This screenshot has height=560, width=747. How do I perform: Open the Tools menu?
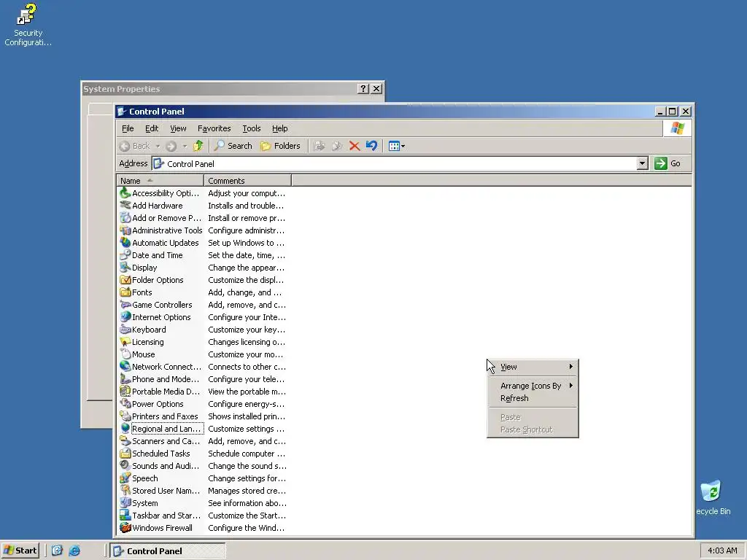[251, 128]
